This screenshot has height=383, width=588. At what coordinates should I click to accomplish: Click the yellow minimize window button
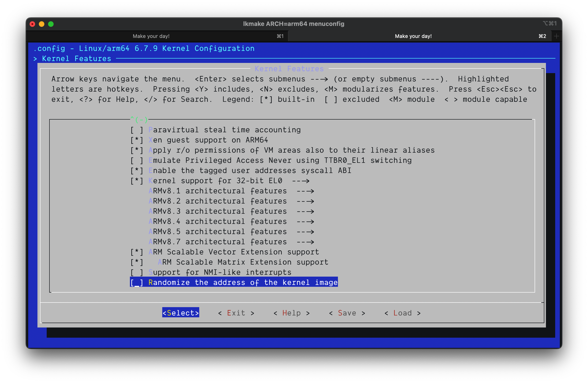pyautogui.click(x=42, y=24)
